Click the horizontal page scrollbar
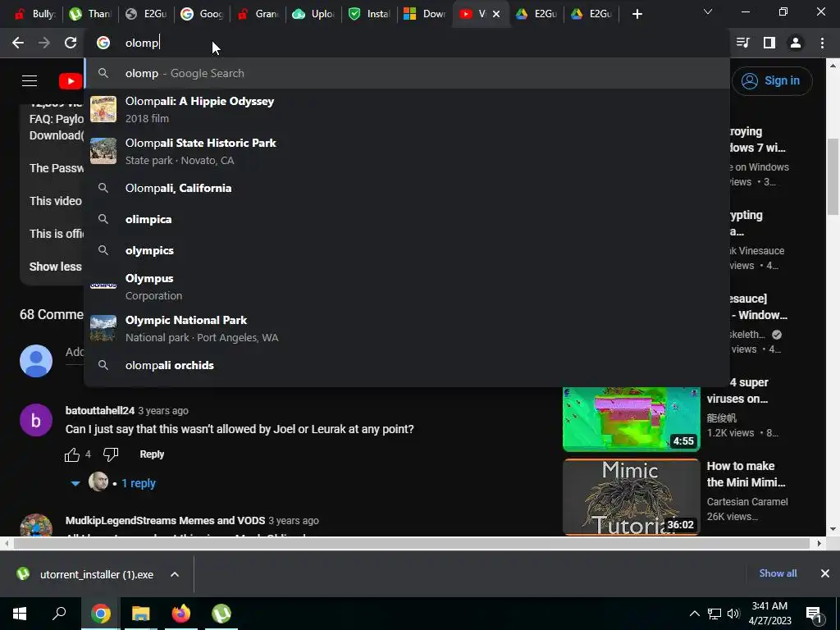The width and height of the screenshot is (840, 630). pyautogui.click(x=412, y=543)
